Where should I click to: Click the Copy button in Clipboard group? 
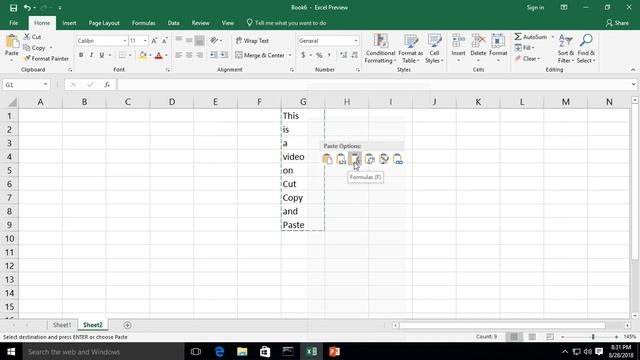(35, 48)
